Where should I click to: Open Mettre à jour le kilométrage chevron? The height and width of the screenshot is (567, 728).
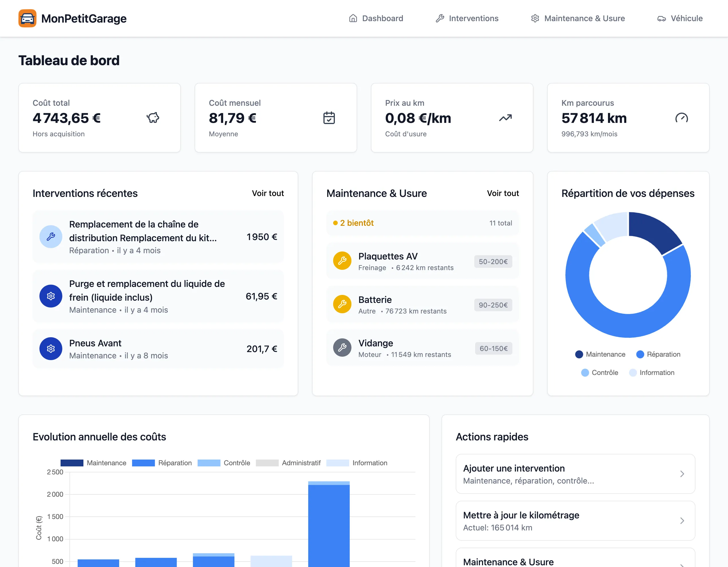point(682,521)
